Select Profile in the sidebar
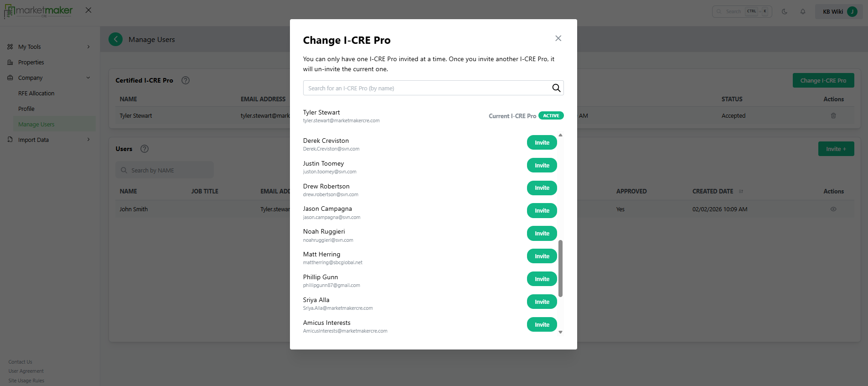 coord(26,109)
